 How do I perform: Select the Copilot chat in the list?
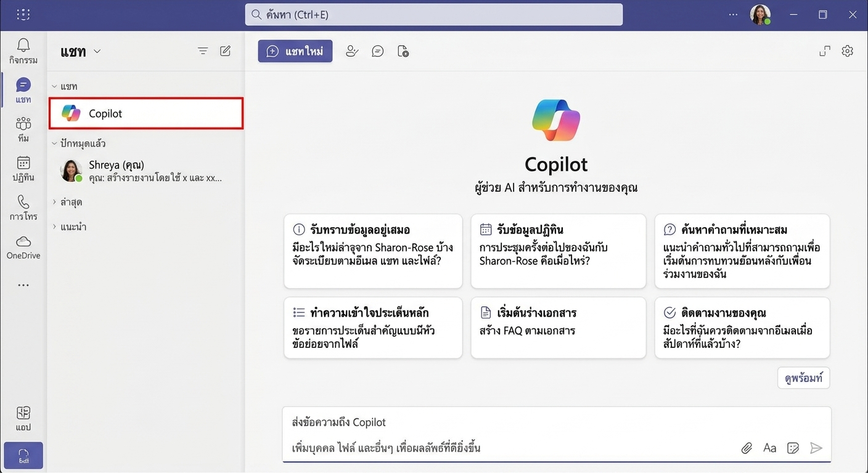146,113
